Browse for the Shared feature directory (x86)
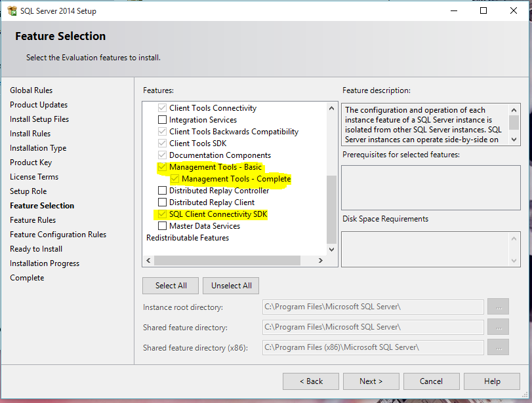 [x=499, y=347]
